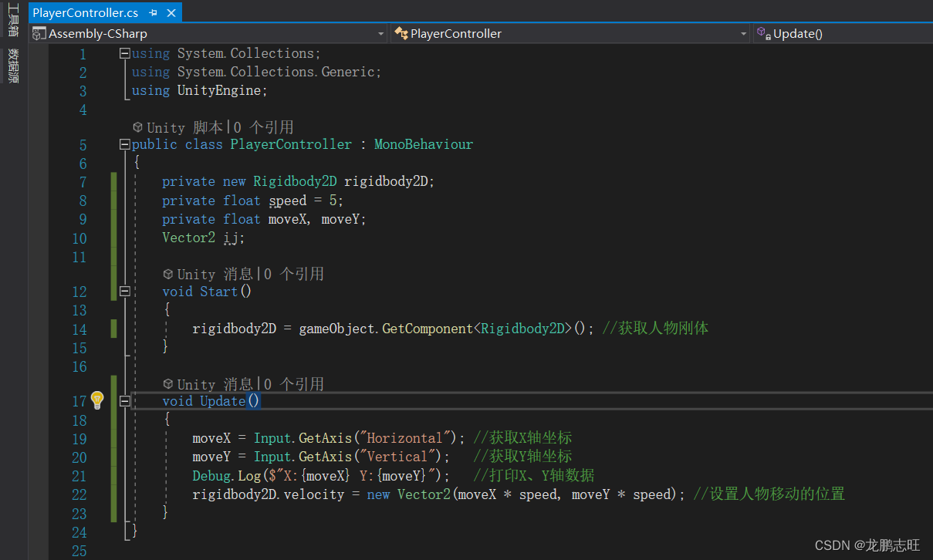The width and height of the screenshot is (933, 560).
Task: Click the 0 个引用 link above PlayerController class
Action: click(x=263, y=127)
